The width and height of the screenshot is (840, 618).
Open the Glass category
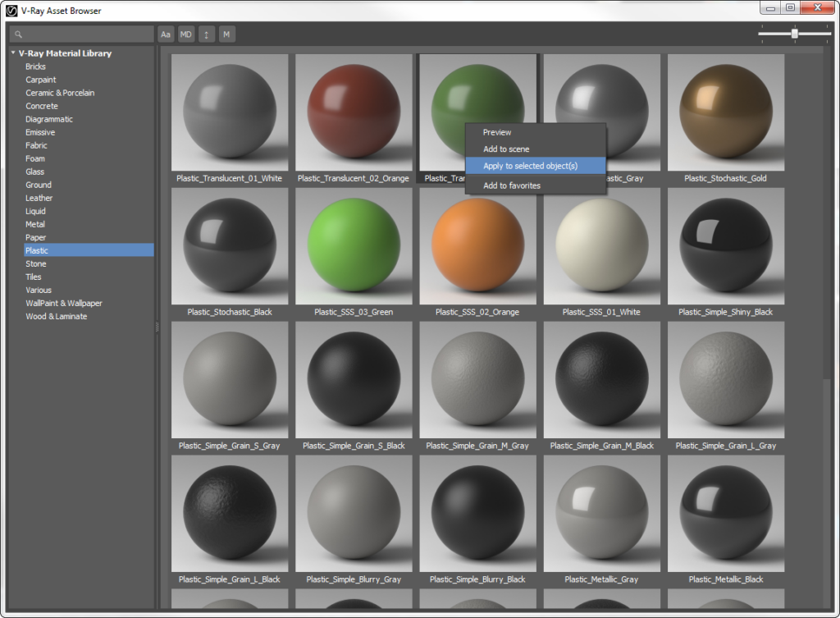[x=34, y=172]
